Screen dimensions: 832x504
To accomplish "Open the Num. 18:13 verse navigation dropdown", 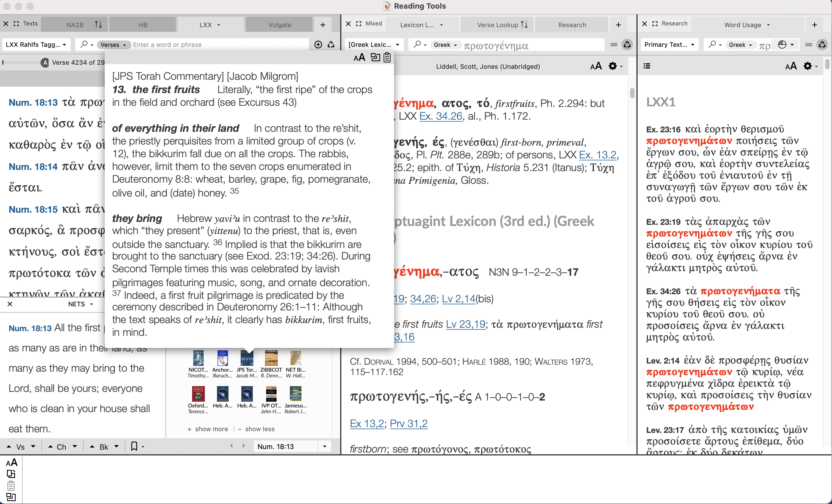I will 324,446.
